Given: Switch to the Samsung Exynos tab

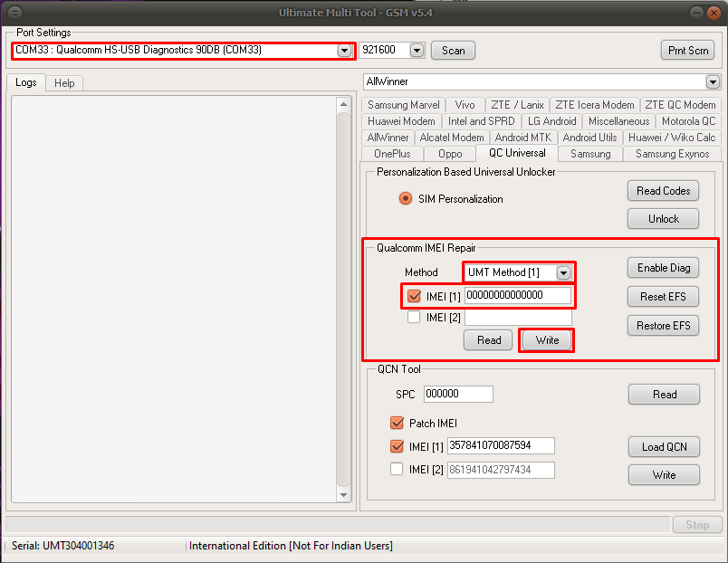Looking at the screenshot, I should 672,154.
